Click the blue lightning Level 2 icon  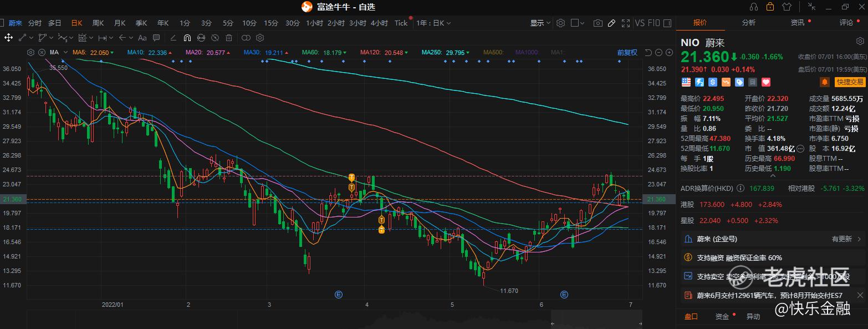point(699,82)
